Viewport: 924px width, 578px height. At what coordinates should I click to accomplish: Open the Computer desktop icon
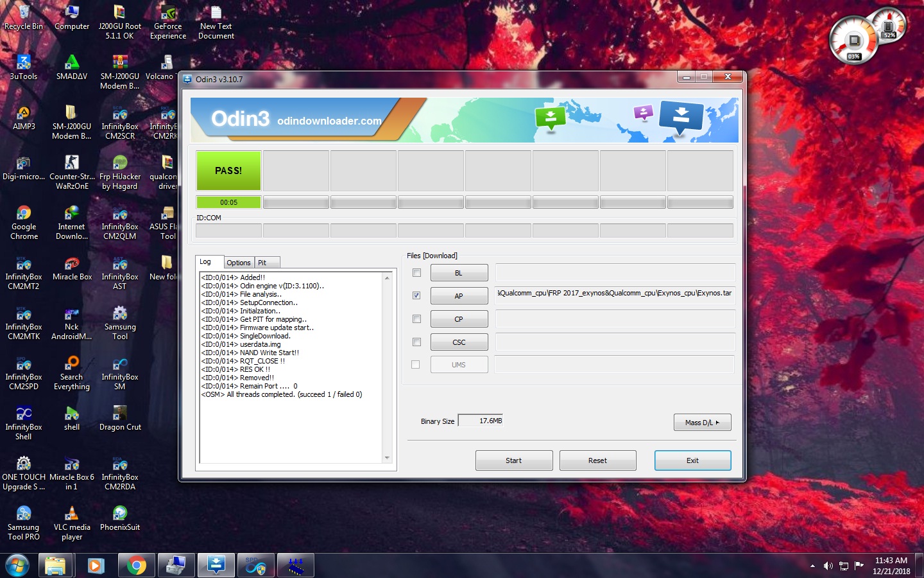click(x=72, y=18)
